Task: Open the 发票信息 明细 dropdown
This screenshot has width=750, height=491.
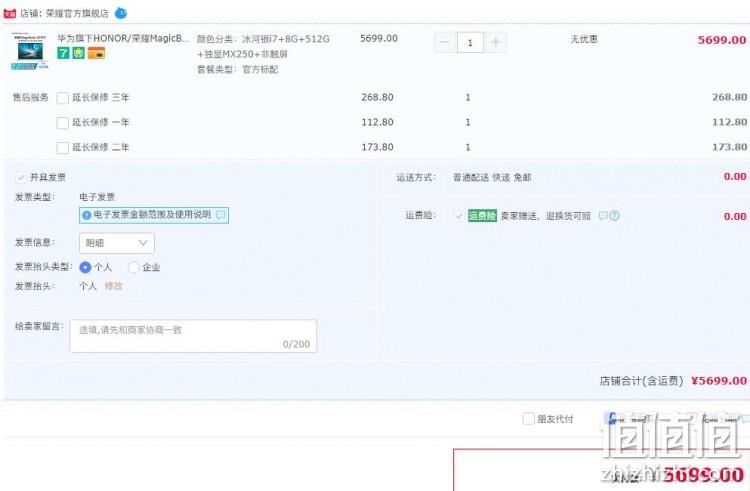Action: click(x=117, y=243)
